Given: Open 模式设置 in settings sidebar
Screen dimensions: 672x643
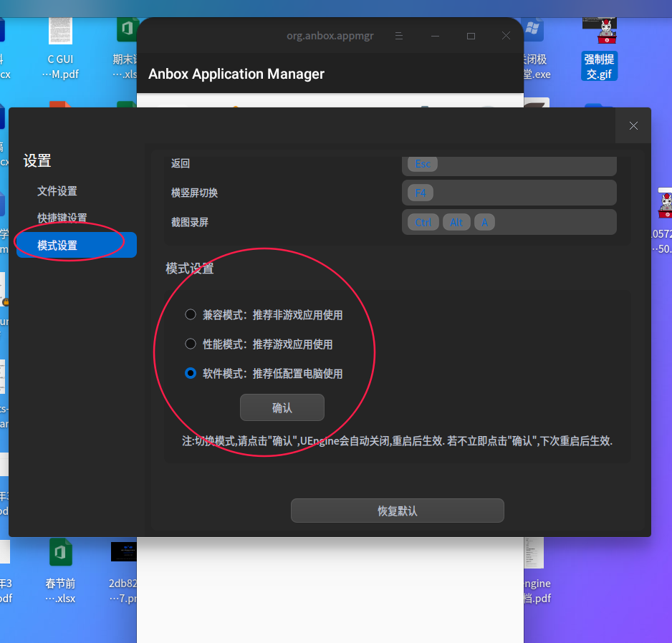Looking at the screenshot, I should click(x=77, y=245).
